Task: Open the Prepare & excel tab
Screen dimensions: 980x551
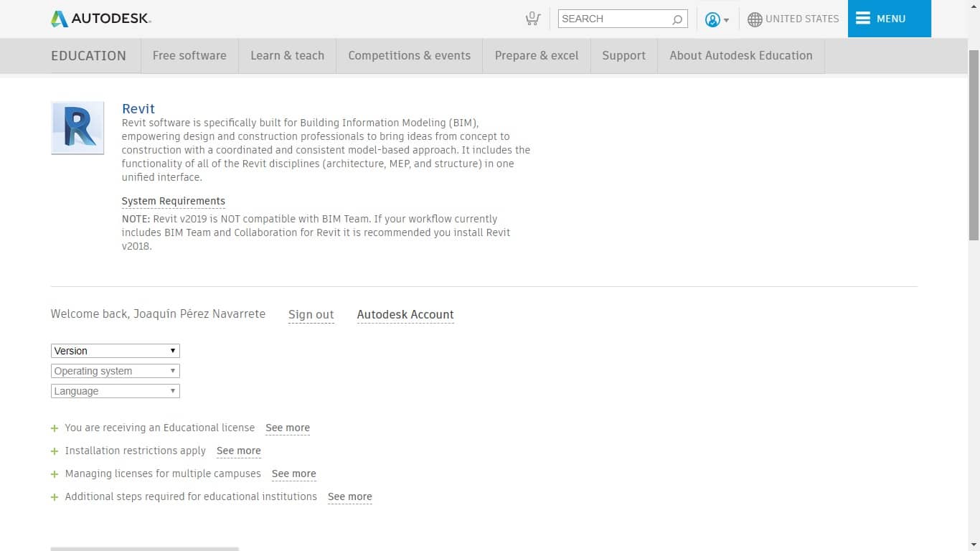Action: coord(537,55)
